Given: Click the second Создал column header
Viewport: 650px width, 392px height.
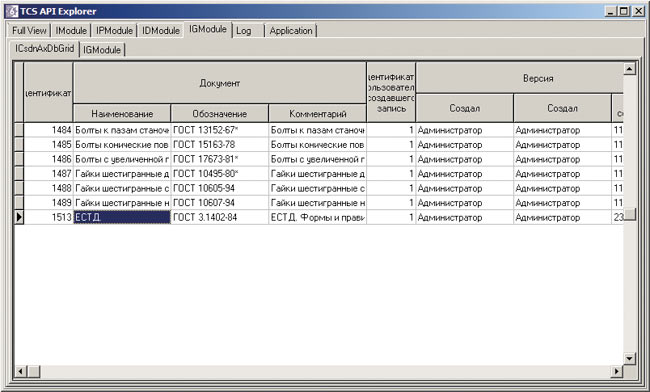Looking at the screenshot, I should point(563,108).
